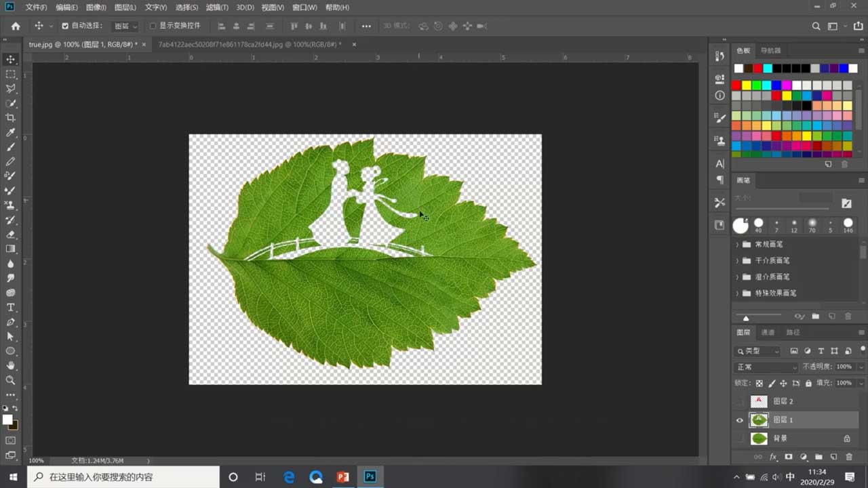Switch to the 通道 tab
868x488 pixels.
click(768, 332)
